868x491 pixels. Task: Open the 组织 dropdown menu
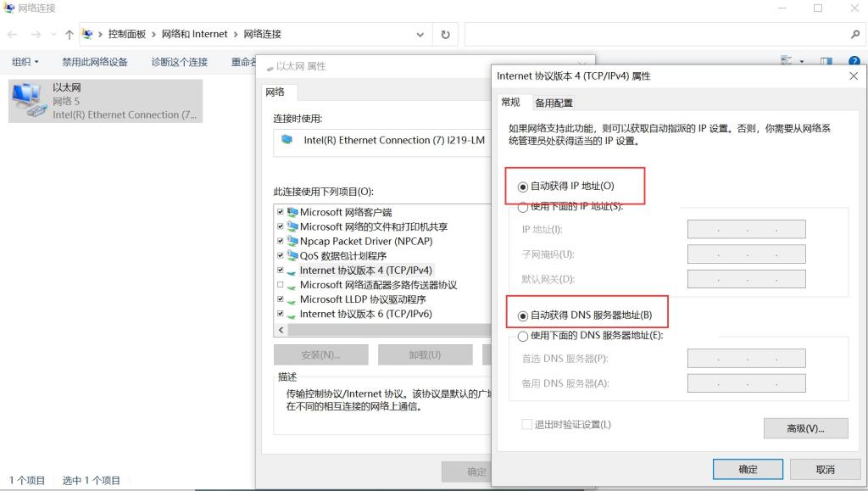tap(25, 62)
